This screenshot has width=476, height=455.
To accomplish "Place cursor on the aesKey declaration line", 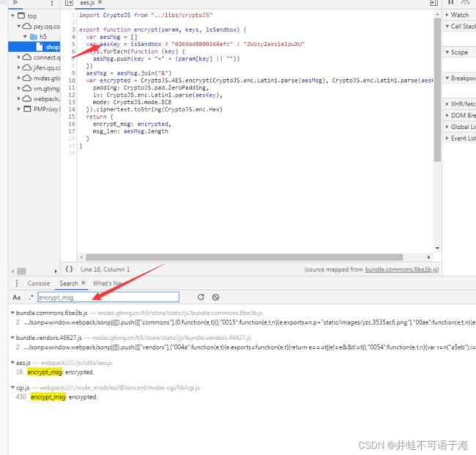I will [x=196, y=44].
